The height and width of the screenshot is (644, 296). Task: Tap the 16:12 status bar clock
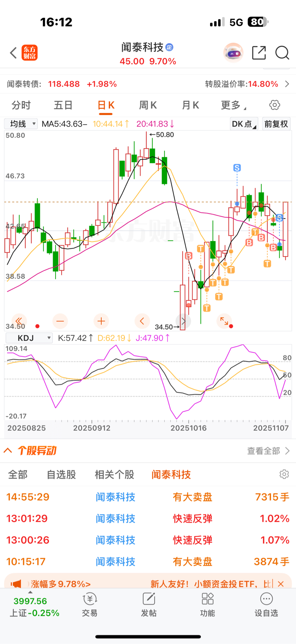click(x=56, y=22)
